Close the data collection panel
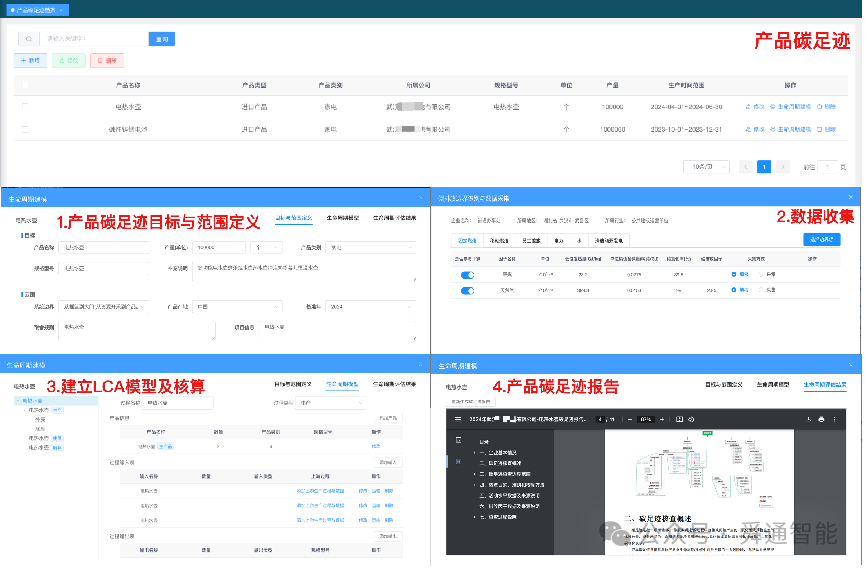Viewport: 865px width, 568px height. point(851,197)
